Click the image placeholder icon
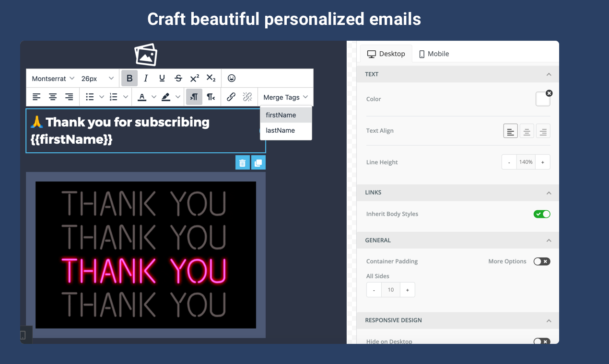This screenshot has width=609, height=364. pyautogui.click(x=146, y=55)
